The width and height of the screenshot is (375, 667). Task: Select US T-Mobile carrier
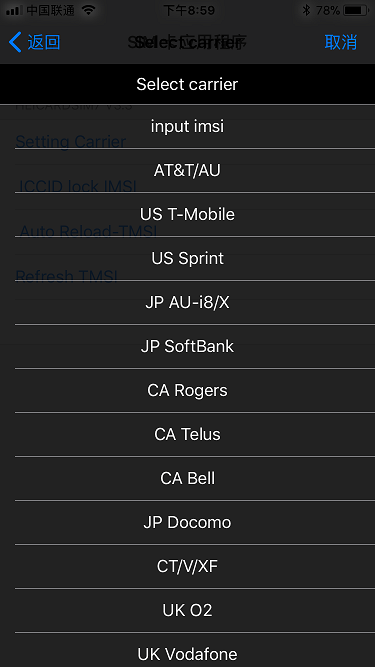click(x=188, y=214)
